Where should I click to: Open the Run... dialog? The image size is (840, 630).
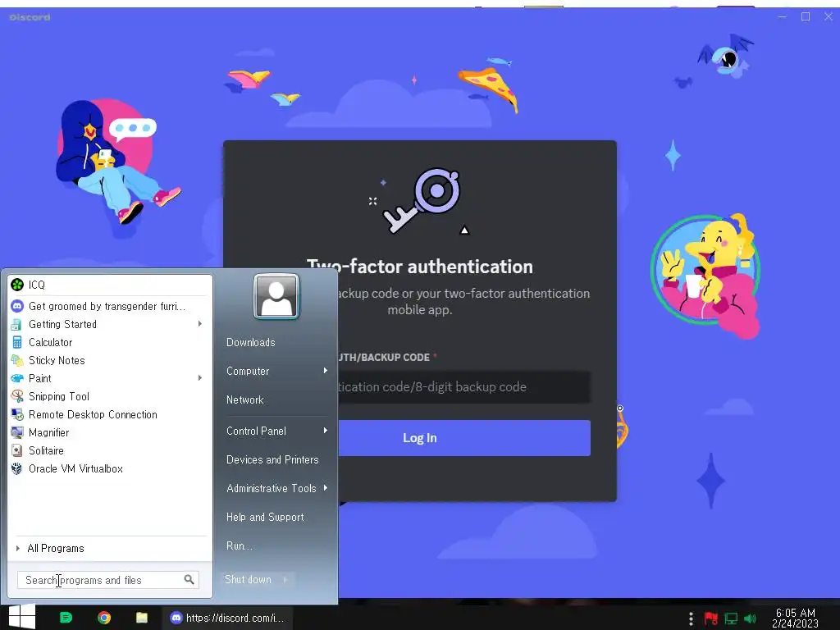point(239,546)
